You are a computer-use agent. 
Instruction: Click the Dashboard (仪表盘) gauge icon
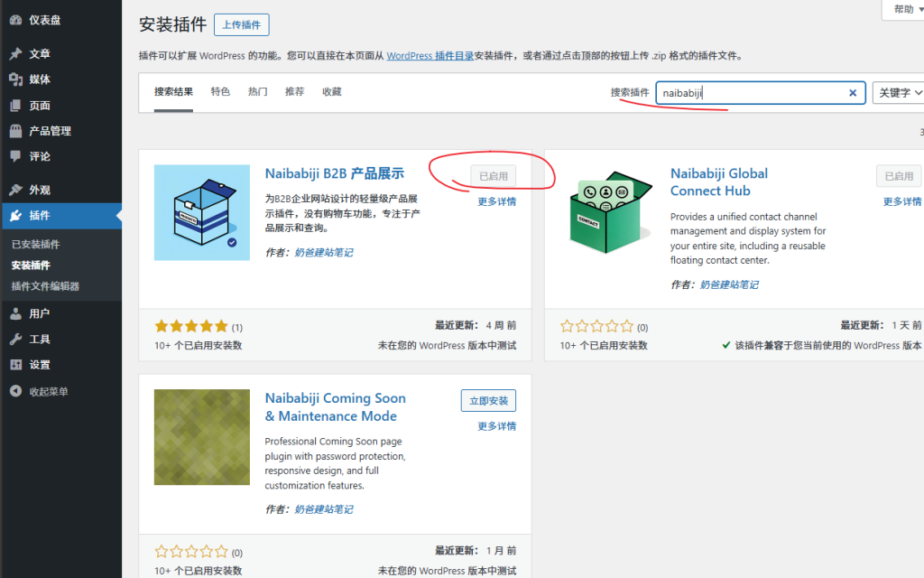15,20
